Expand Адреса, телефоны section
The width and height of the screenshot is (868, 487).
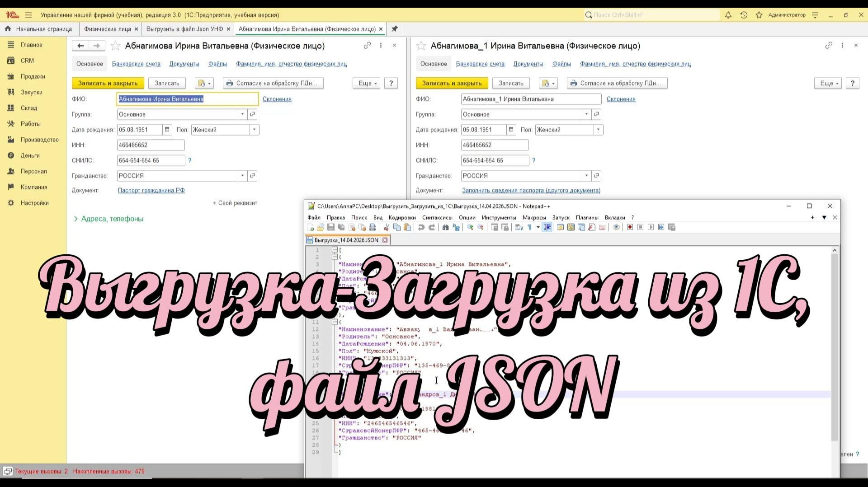(108, 219)
